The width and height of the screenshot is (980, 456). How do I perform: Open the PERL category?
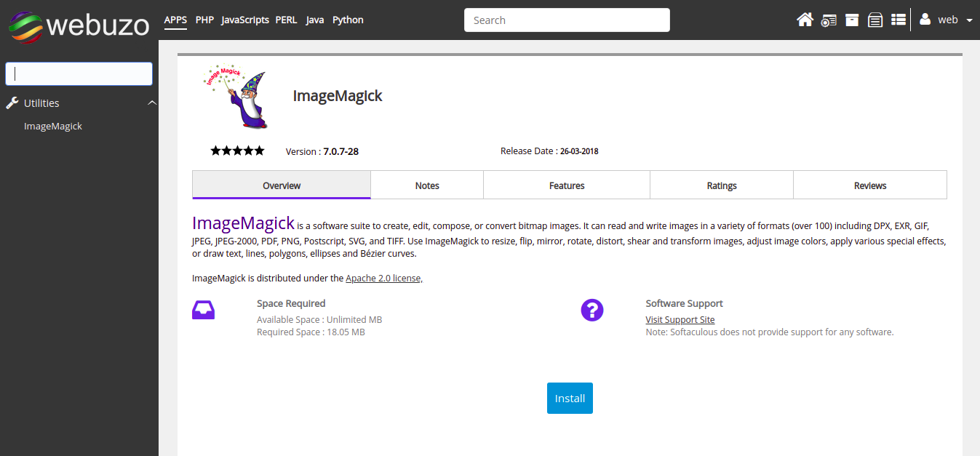pos(286,20)
